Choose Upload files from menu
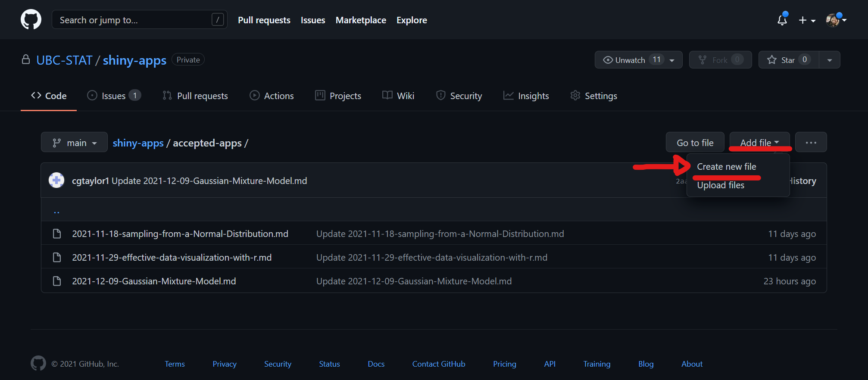The height and width of the screenshot is (380, 868). click(721, 185)
